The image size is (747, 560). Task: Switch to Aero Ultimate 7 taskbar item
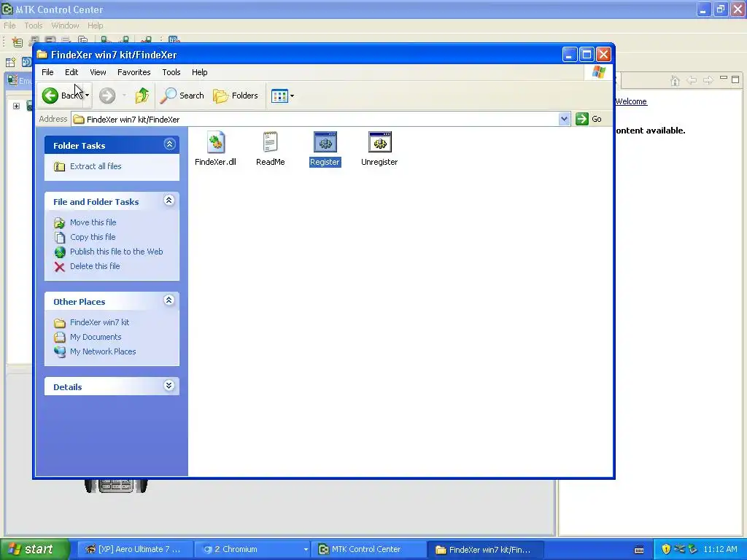135,550
